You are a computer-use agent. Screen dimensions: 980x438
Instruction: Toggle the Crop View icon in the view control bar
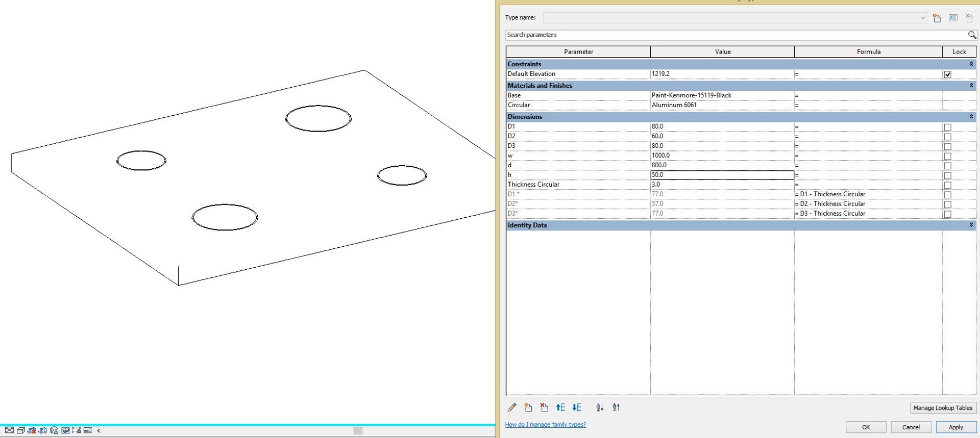32,430
